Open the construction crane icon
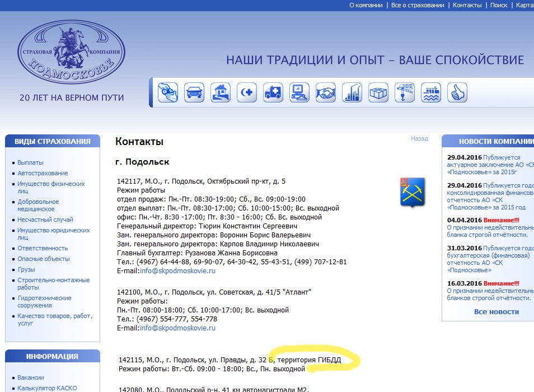Screen dimensions: 534x392 click(x=405, y=92)
